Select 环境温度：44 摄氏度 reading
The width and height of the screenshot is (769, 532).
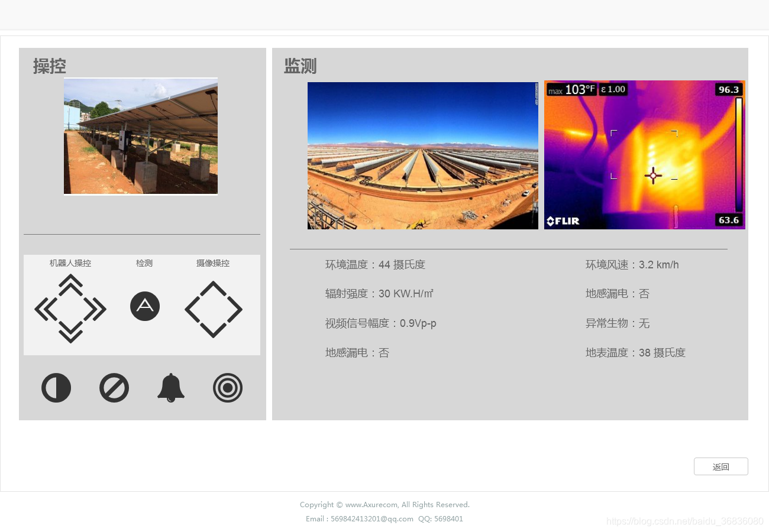click(x=375, y=265)
